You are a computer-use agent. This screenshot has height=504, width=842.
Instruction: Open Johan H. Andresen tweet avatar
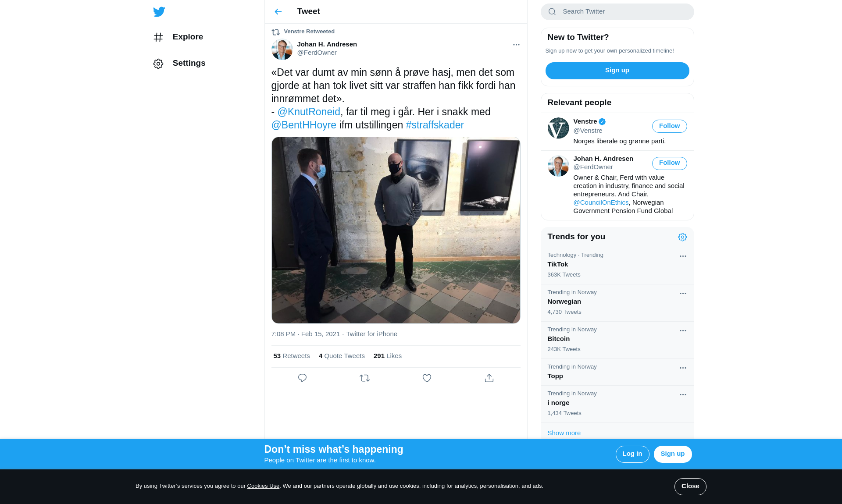282,49
